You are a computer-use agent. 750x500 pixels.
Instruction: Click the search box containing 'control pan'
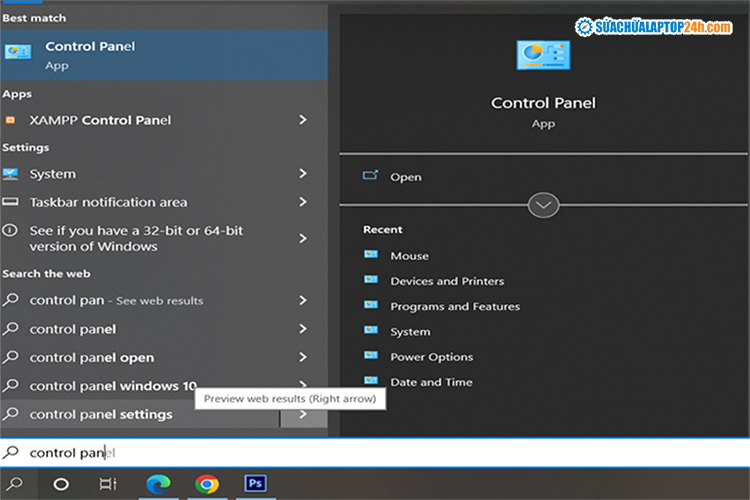[375, 453]
